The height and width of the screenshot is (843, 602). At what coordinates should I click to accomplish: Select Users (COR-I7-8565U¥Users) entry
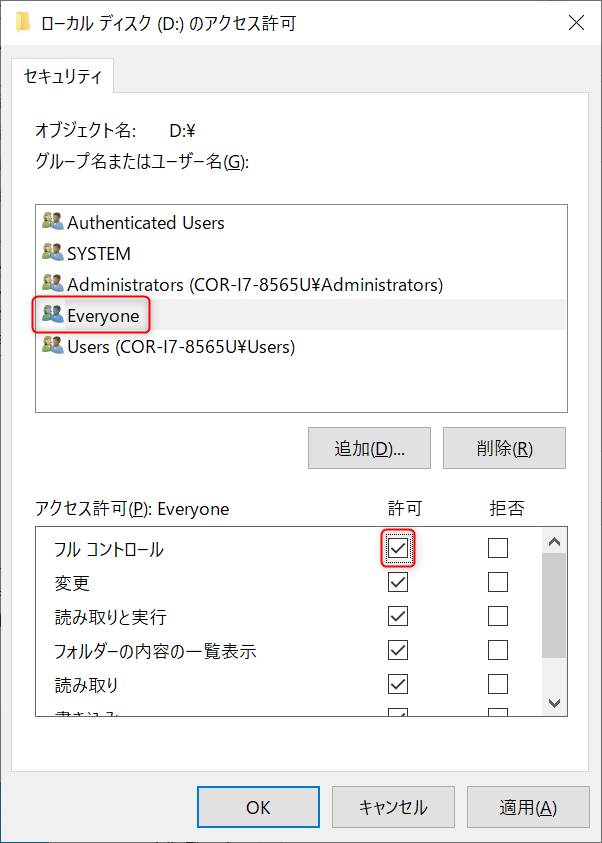(301, 346)
